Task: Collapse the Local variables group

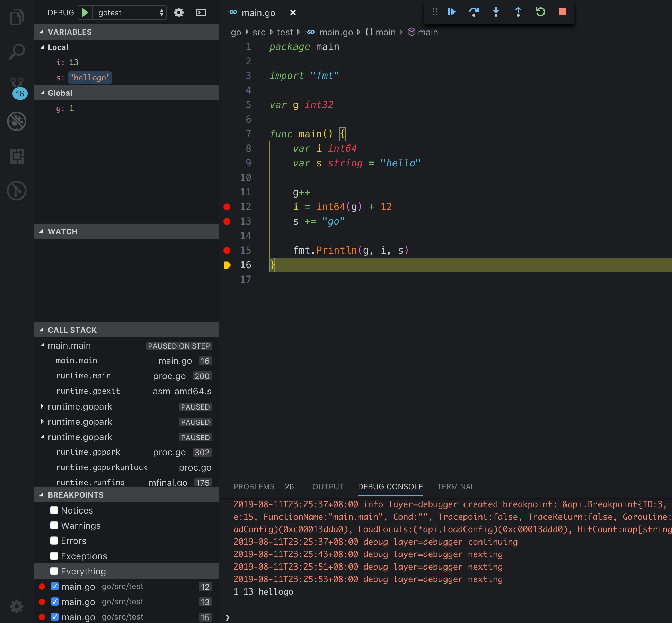Action: pyautogui.click(x=126, y=47)
